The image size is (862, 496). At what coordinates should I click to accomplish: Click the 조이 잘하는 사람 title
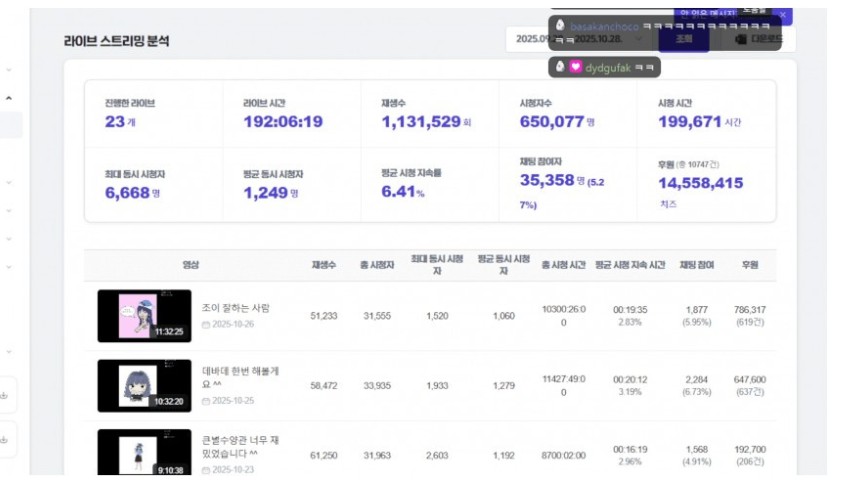pyautogui.click(x=236, y=308)
